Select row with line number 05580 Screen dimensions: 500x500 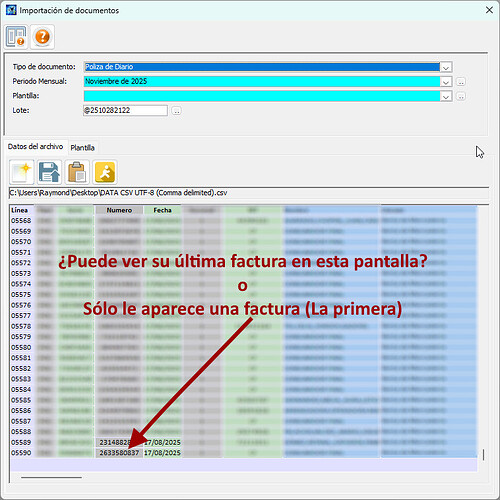pyautogui.click(x=243, y=347)
